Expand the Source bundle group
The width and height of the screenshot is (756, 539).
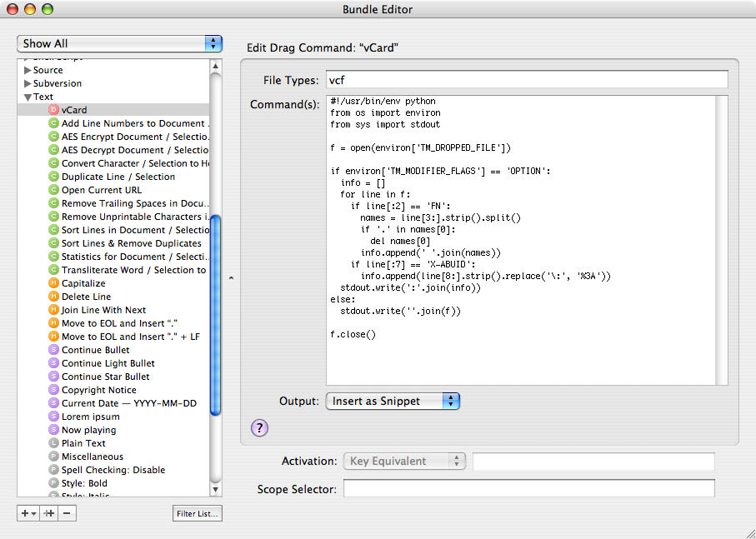(28, 70)
